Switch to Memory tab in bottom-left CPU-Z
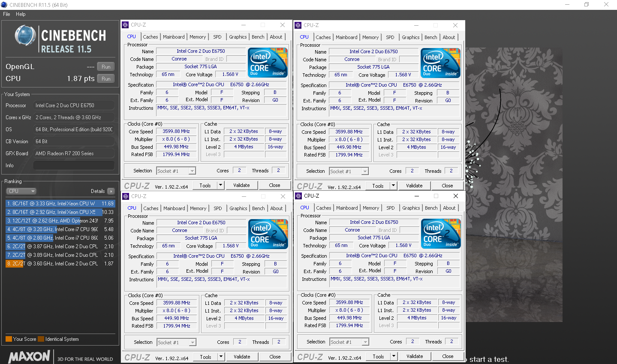Image resolution: width=617 pixels, height=364 pixels. coord(198,208)
